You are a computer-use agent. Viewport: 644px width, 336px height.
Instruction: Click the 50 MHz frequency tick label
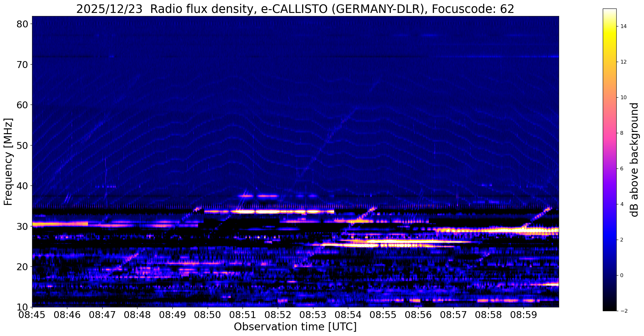[x=23, y=145]
